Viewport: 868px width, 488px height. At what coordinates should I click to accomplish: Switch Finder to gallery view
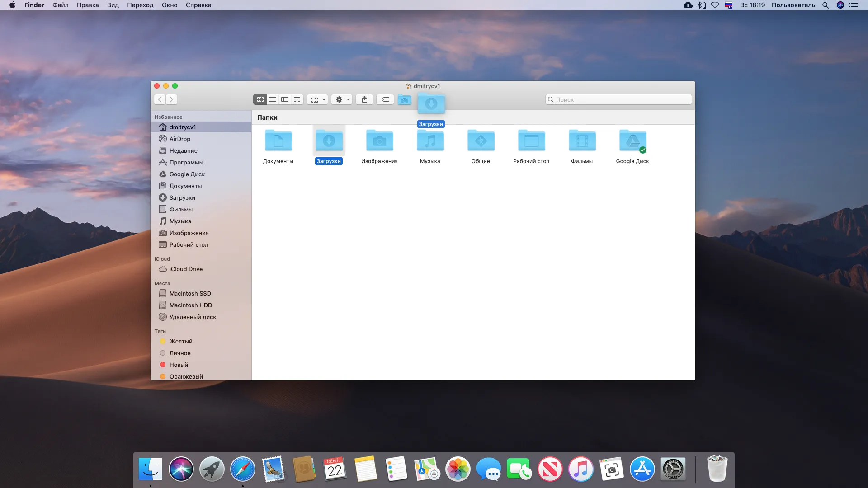[x=297, y=99]
